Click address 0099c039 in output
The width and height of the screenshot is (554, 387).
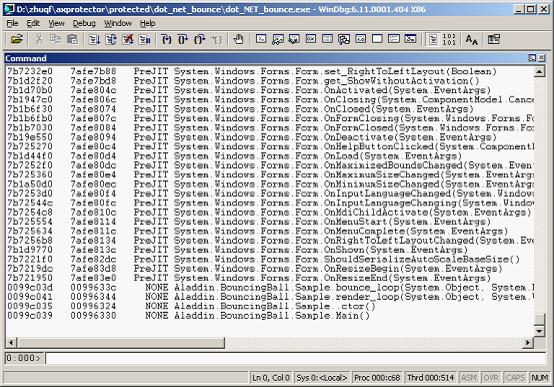click(30, 316)
